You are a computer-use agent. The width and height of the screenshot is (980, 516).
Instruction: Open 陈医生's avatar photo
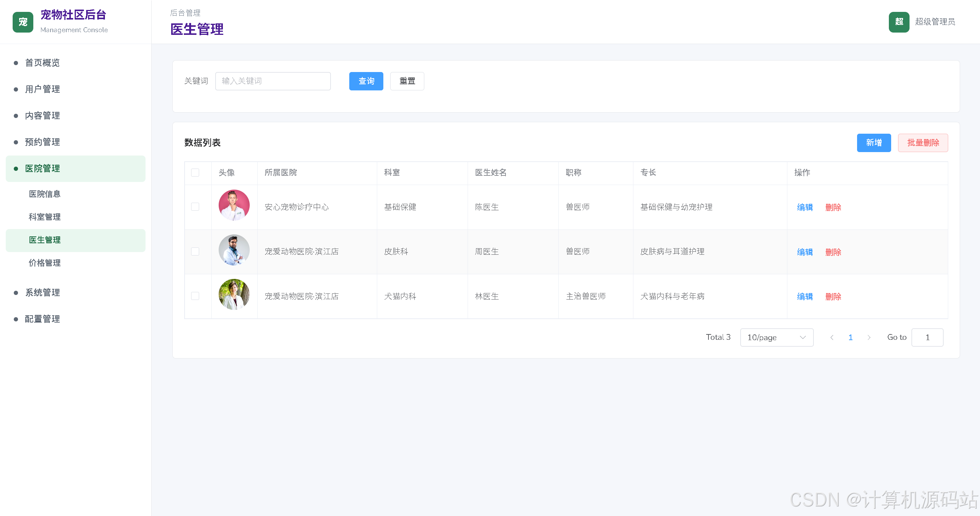coord(234,205)
